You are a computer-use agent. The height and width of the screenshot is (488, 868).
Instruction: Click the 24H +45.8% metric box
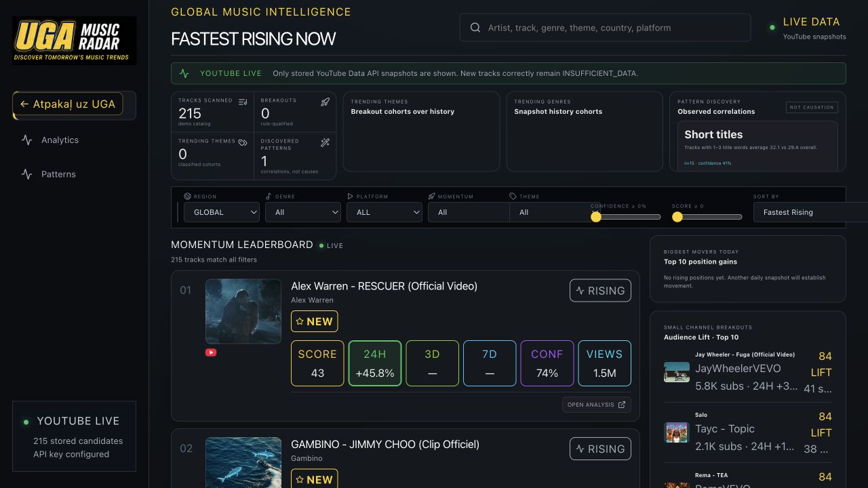[375, 363]
